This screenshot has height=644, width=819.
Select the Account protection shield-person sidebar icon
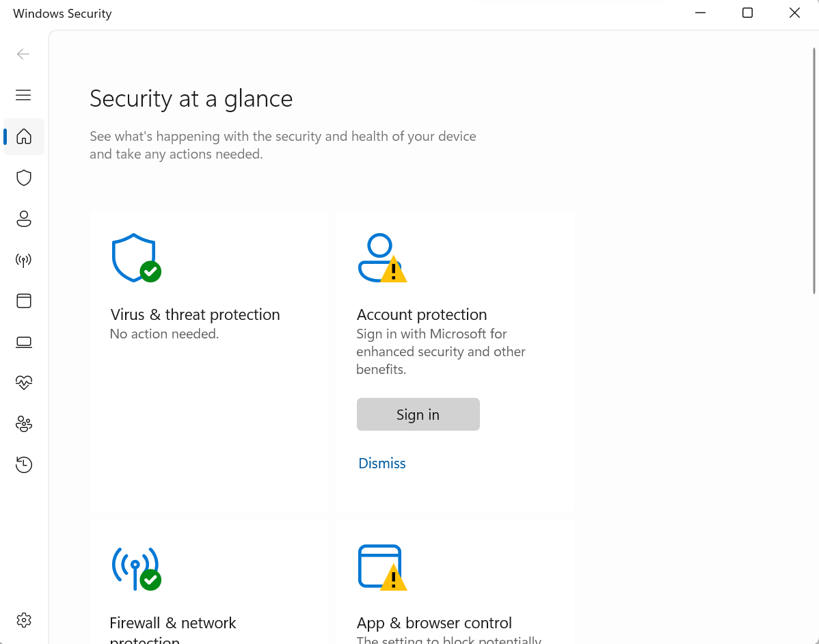(x=23, y=219)
